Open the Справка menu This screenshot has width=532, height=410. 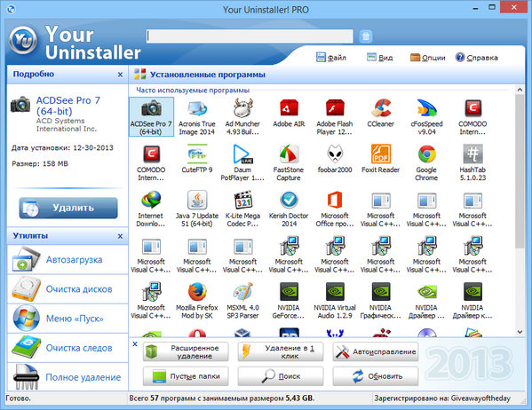coord(476,58)
